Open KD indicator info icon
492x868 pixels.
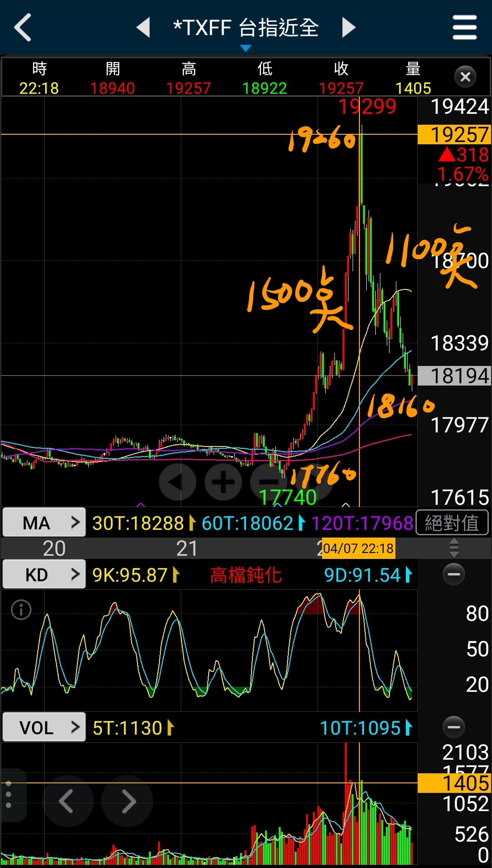pyautogui.click(x=21, y=609)
